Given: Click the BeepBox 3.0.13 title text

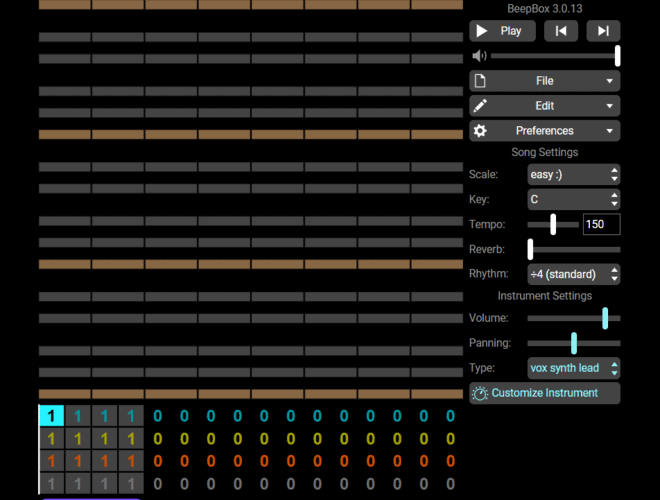Looking at the screenshot, I should point(545,8).
